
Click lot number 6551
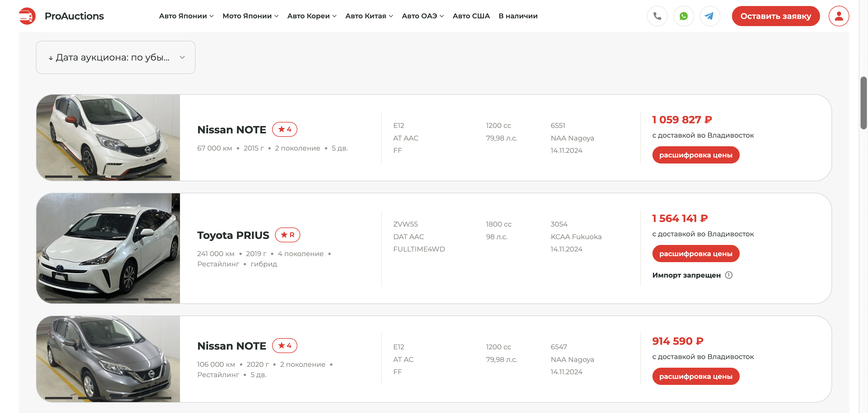558,126
